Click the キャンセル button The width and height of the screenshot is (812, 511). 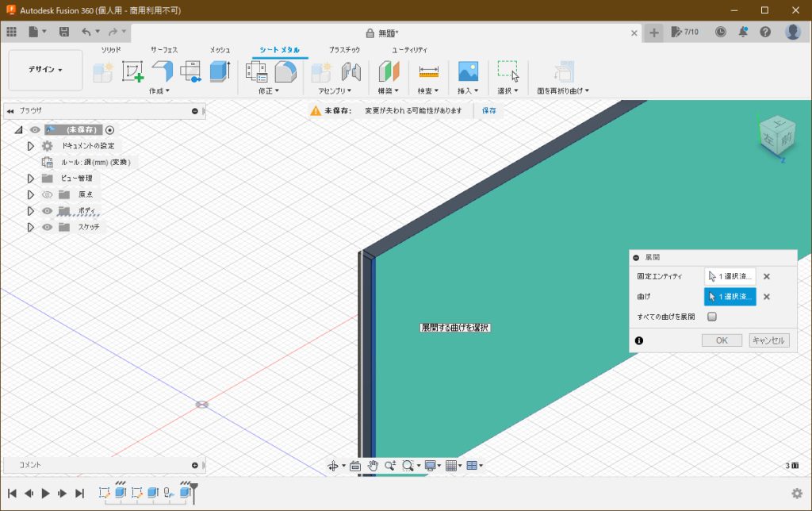pyautogui.click(x=769, y=340)
